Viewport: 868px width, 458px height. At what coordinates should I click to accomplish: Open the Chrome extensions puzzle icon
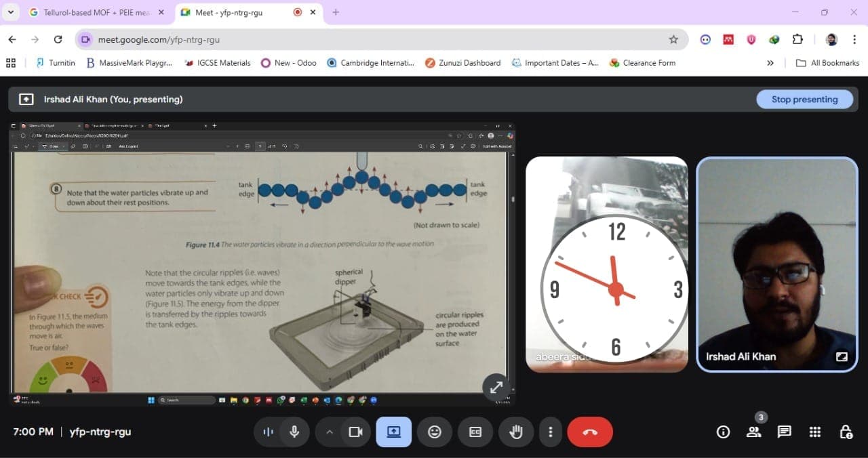click(797, 39)
